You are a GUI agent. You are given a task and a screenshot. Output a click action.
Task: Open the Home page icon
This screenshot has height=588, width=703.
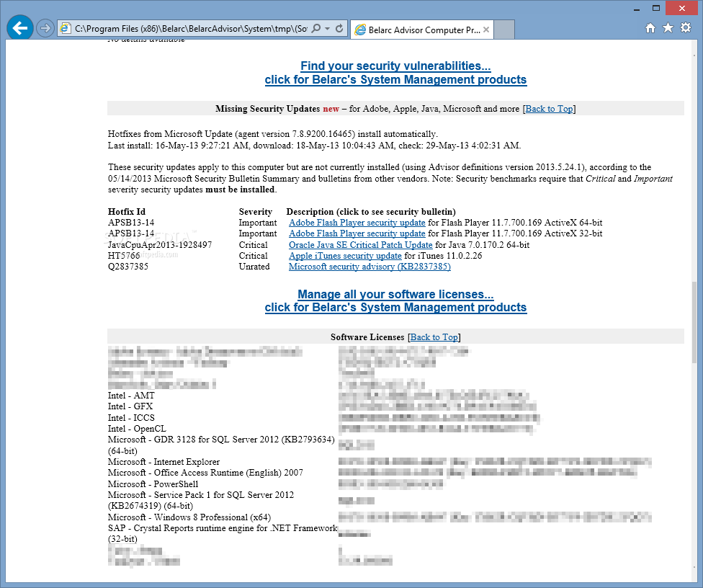(650, 28)
